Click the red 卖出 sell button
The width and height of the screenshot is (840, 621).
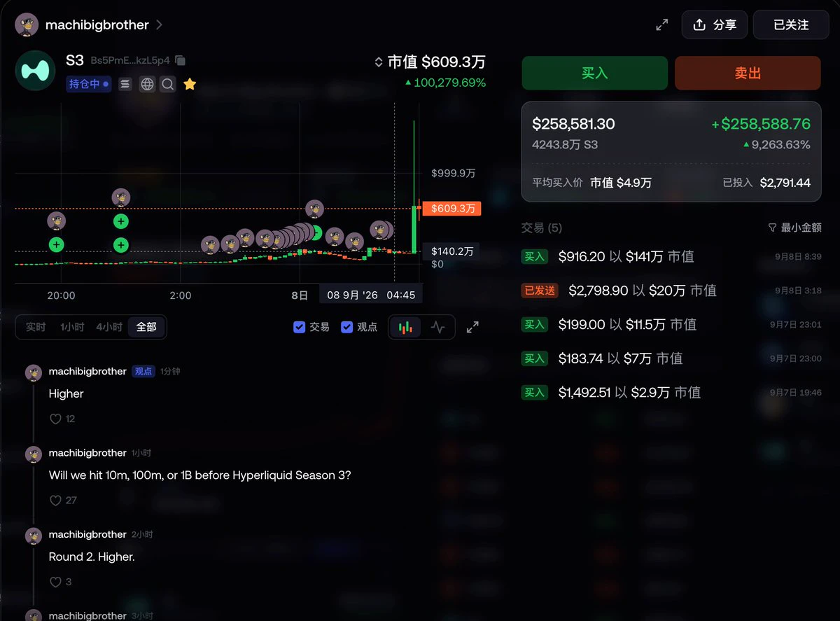pyautogui.click(x=748, y=73)
